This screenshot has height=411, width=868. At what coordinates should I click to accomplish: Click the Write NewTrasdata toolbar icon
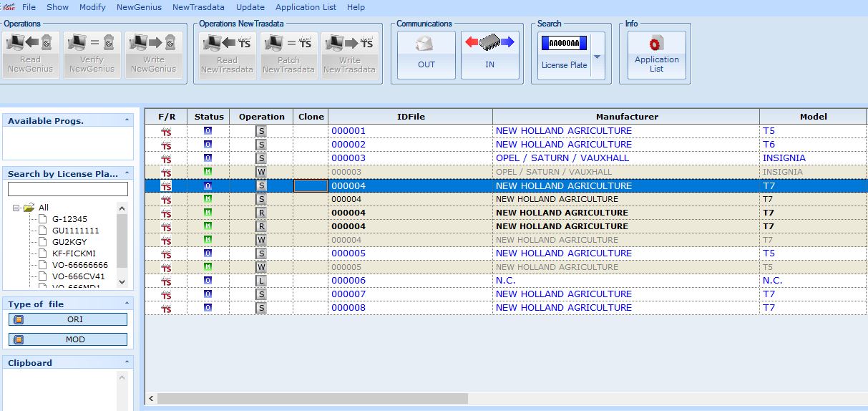tap(349, 55)
